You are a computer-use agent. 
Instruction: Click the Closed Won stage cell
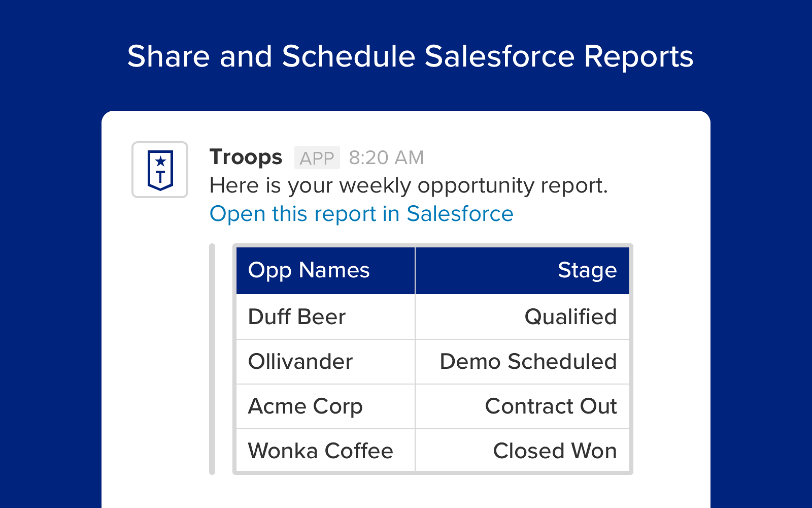tap(555, 451)
